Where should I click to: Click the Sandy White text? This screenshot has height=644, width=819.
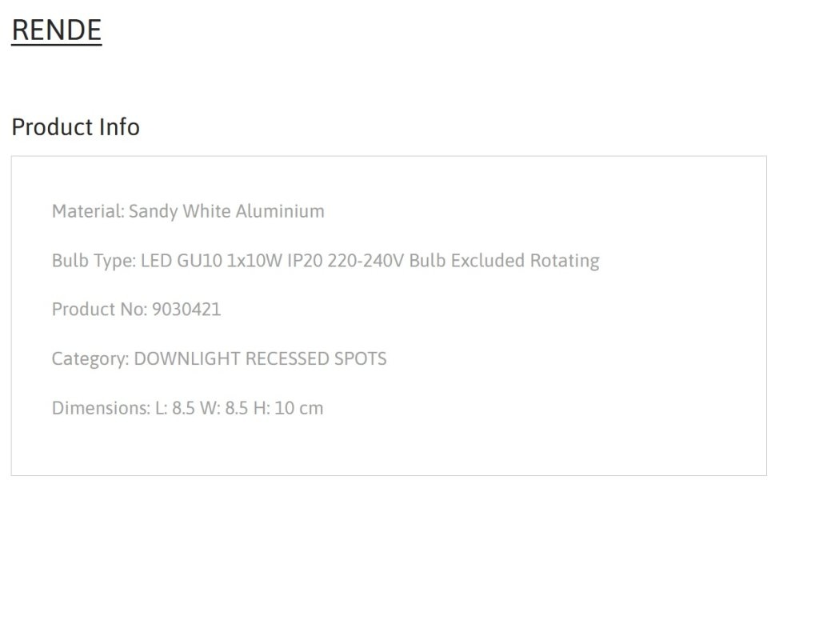(x=180, y=211)
